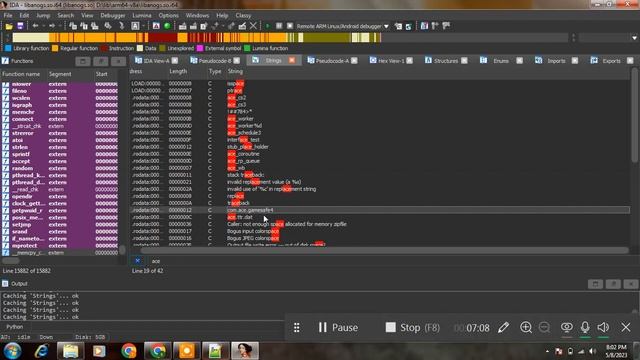640x360 pixels.
Task: Toggle webcam overlay in recorder toolbar
Action: (x=567, y=327)
